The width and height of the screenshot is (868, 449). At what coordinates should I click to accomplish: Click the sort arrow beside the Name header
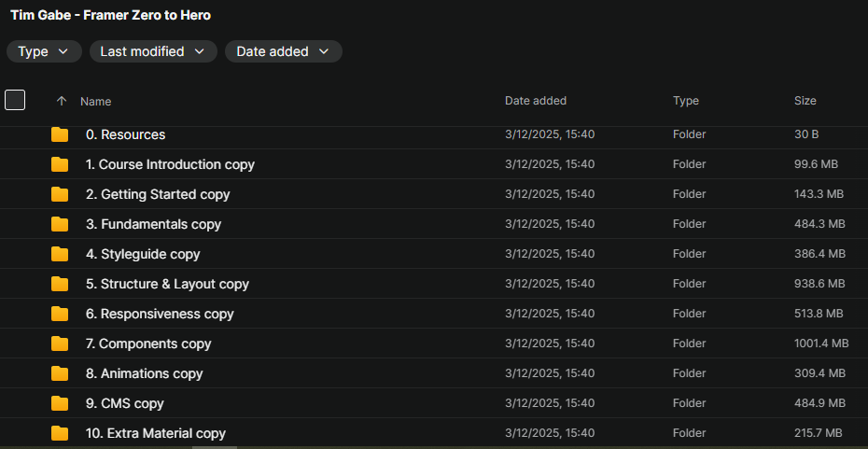tap(62, 101)
